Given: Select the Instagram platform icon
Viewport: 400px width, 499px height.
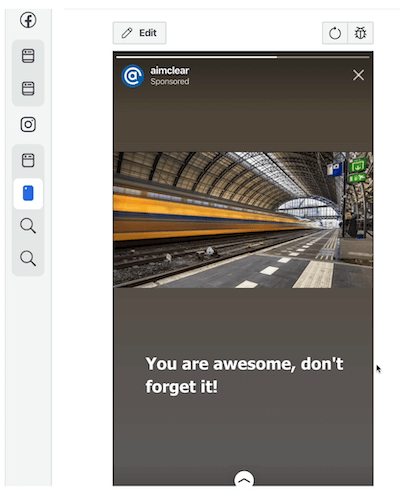Looking at the screenshot, I should [28, 125].
